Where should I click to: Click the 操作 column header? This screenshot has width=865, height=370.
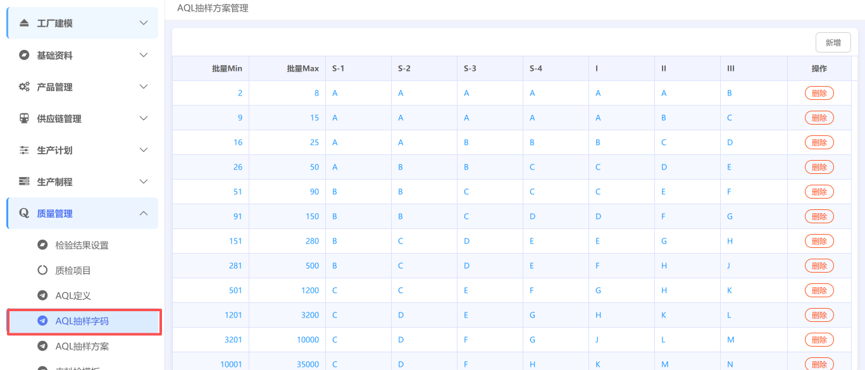[x=819, y=69]
